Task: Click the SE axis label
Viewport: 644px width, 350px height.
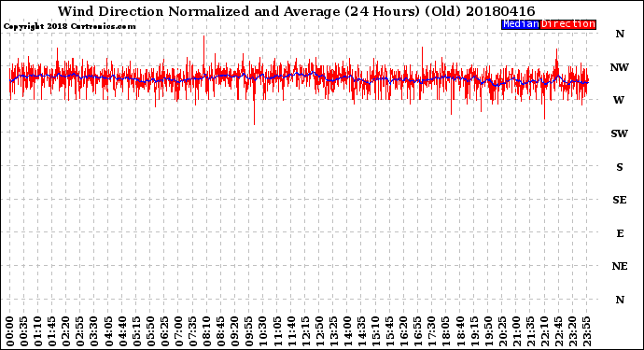Action: (620, 200)
